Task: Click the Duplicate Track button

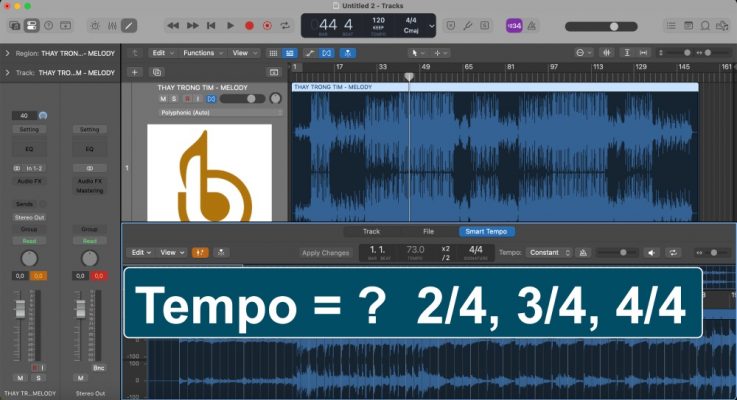Action: pos(157,72)
